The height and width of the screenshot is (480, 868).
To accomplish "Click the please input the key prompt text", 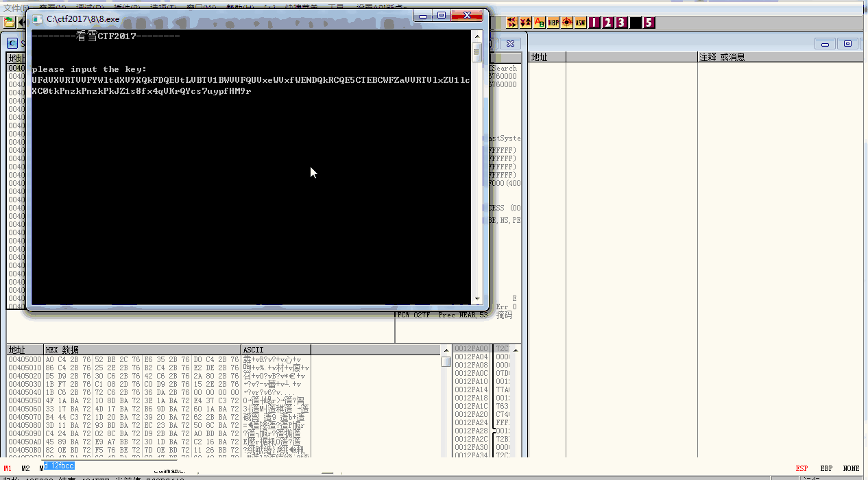I will point(89,69).
